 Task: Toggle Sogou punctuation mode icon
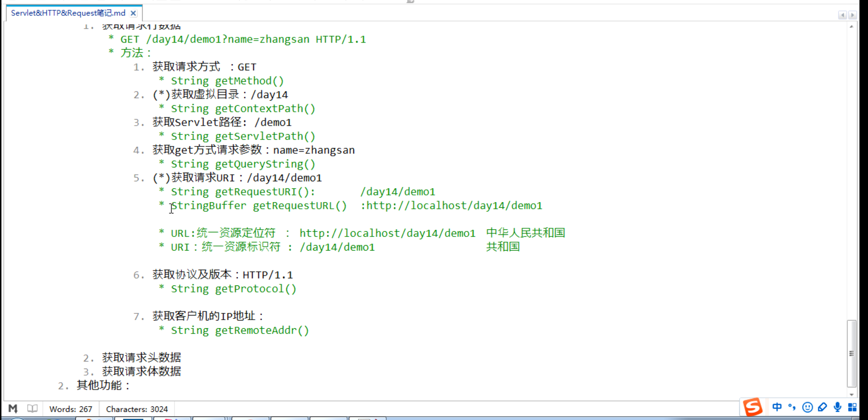pyautogui.click(x=792, y=407)
